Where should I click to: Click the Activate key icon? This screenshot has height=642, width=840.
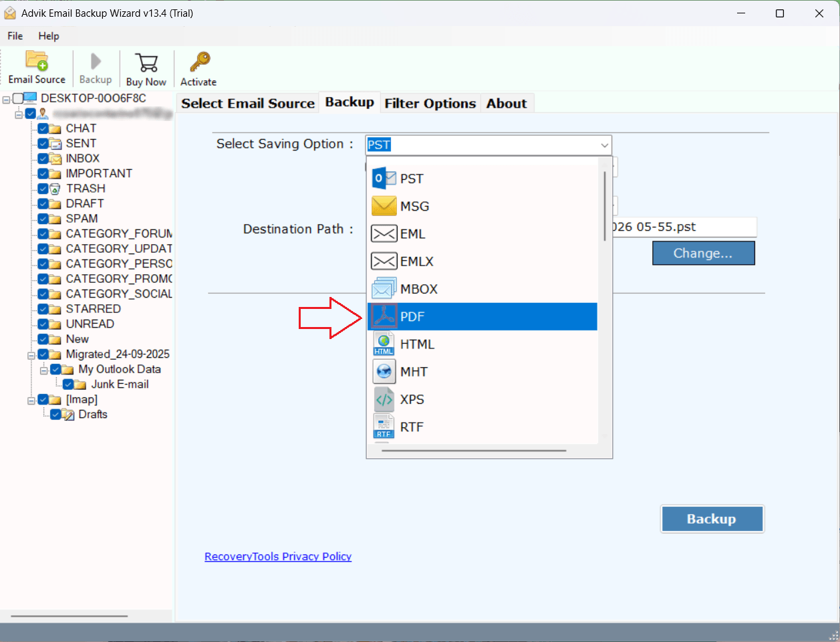click(x=199, y=62)
